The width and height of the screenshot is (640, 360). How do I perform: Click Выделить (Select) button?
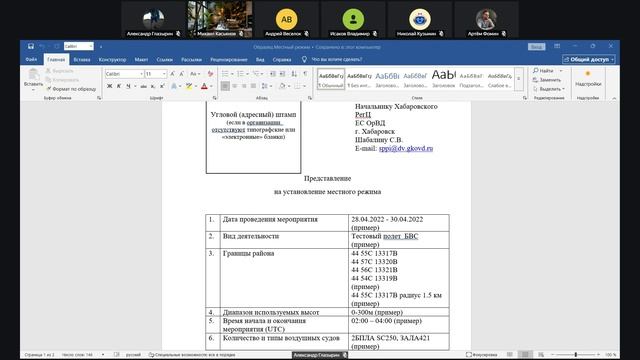click(549, 89)
